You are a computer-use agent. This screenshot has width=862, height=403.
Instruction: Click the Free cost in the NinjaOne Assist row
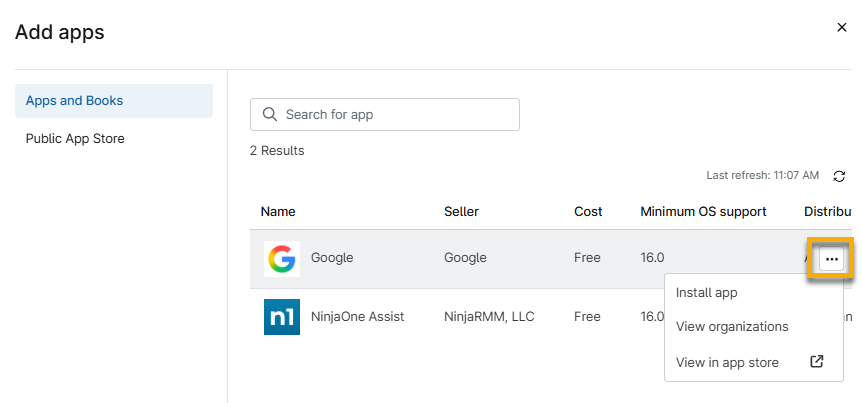587,317
